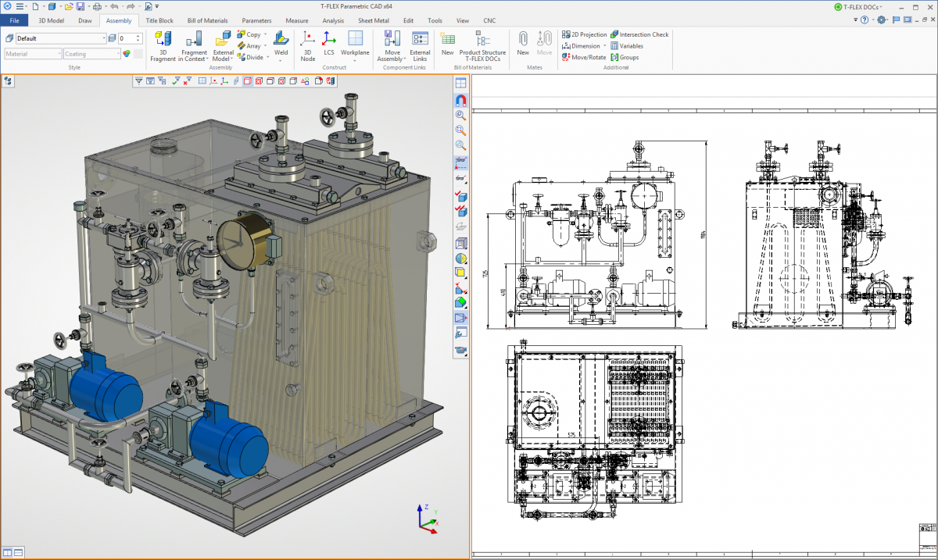Viewport: 938px width, 560px height.
Task: Click the Copy tool
Action: [249, 34]
